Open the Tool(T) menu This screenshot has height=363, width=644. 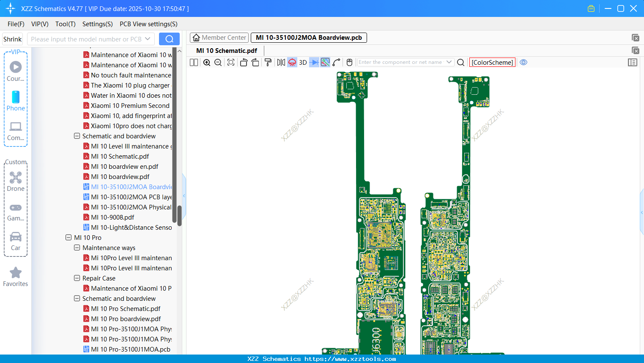tap(65, 24)
